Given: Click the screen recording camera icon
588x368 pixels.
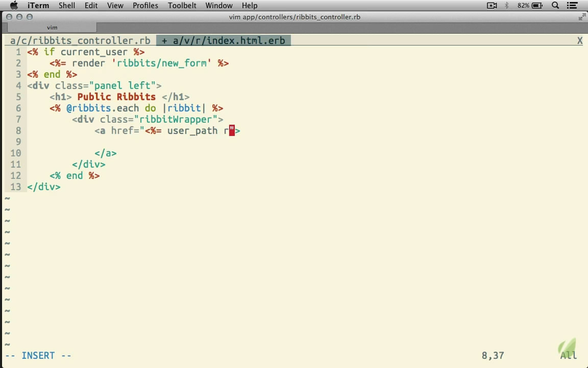Looking at the screenshot, I should (x=492, y=6).
